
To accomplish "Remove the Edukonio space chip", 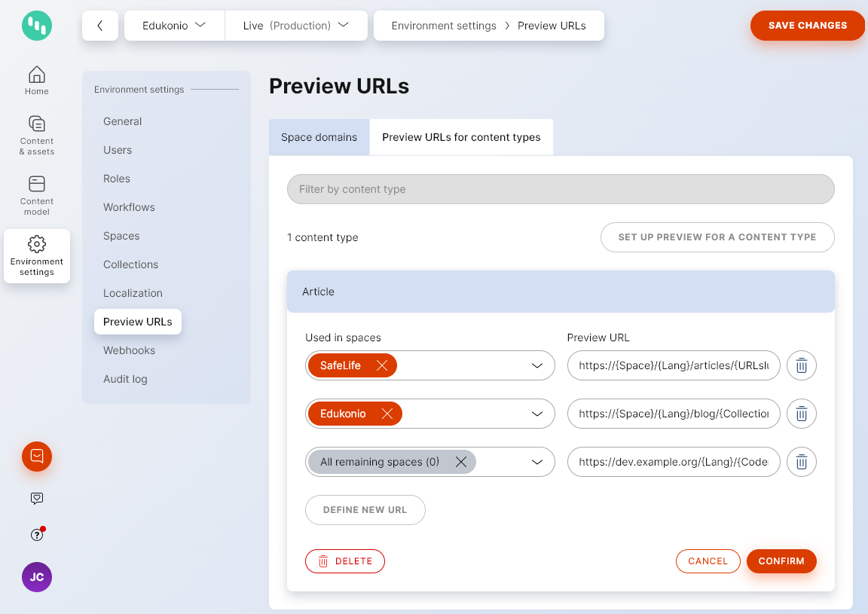I will [x=387, y=414].
